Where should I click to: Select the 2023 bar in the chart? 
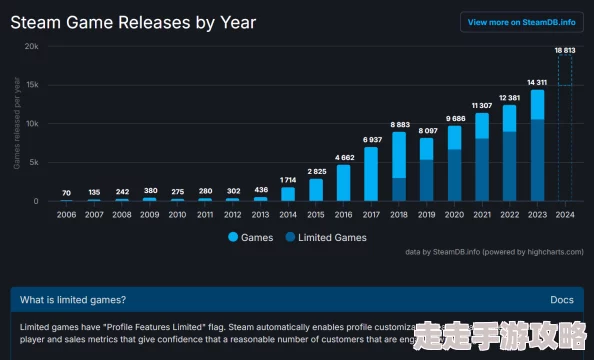click(537, 146)
